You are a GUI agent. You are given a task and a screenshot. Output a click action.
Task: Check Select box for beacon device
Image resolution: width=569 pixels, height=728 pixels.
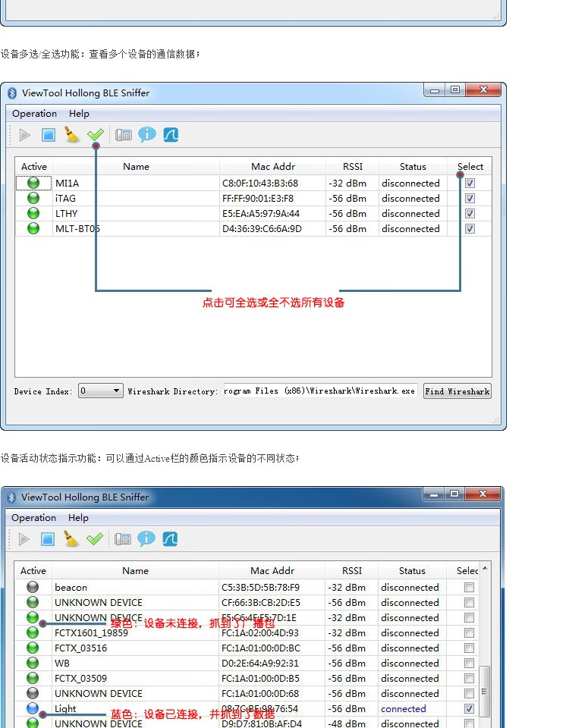pos(469,587)
